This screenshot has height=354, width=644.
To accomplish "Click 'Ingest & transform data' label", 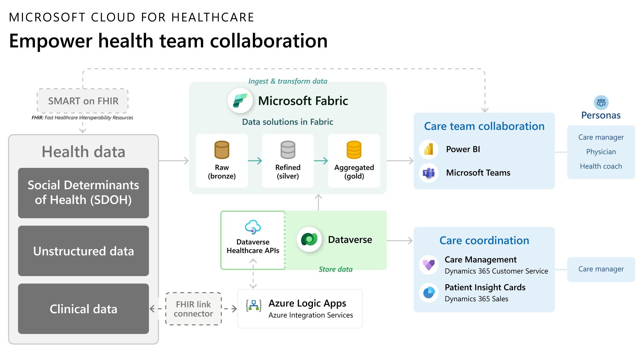I will [288, 81].
